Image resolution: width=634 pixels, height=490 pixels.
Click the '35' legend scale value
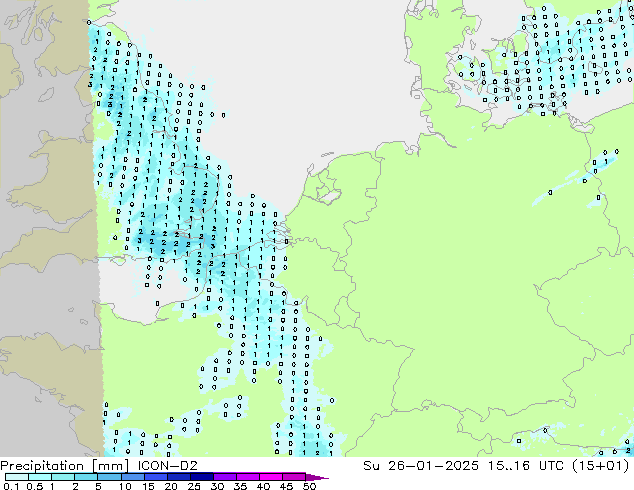click(240, 486)
